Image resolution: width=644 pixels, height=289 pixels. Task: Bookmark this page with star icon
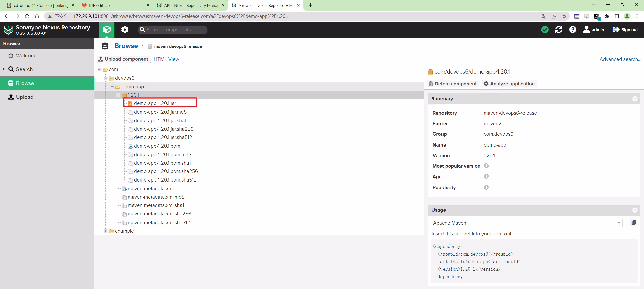point(564,16)
